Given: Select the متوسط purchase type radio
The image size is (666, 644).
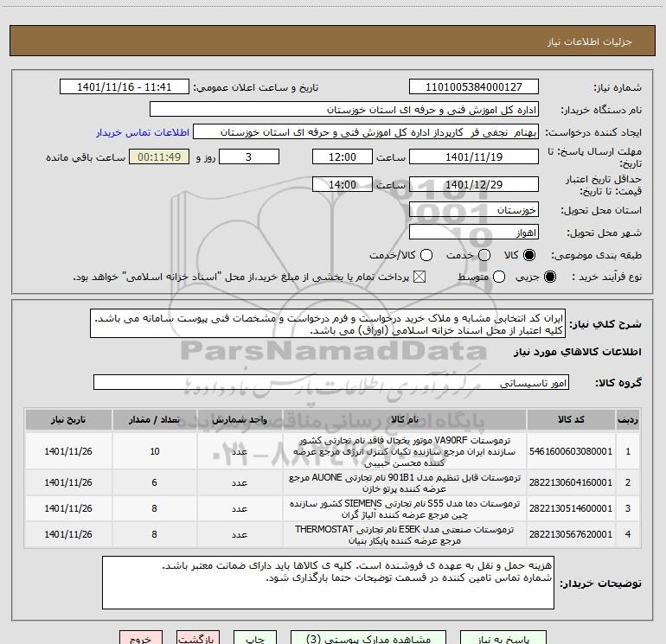Looking at the screenshot, I should tap(499, 277).
